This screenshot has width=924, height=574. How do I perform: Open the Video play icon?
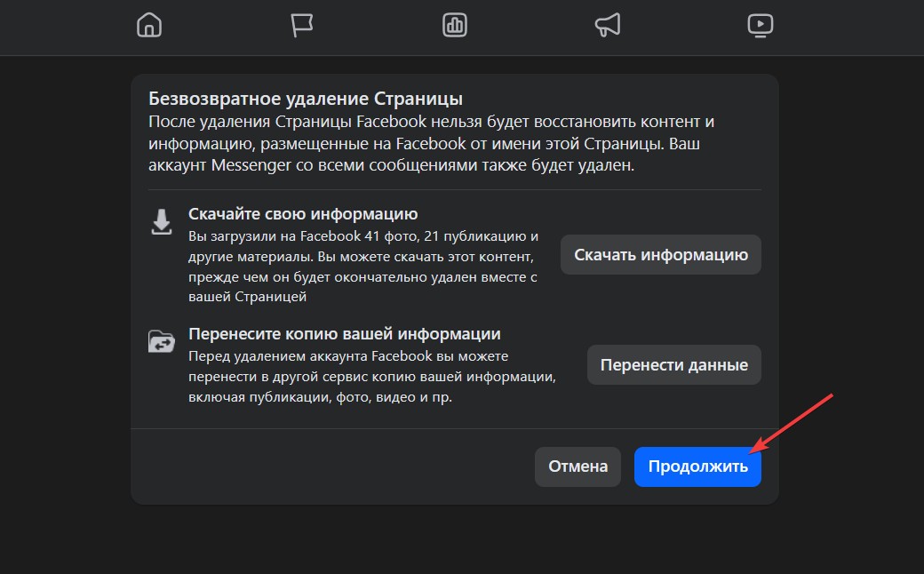pos(761,25)
